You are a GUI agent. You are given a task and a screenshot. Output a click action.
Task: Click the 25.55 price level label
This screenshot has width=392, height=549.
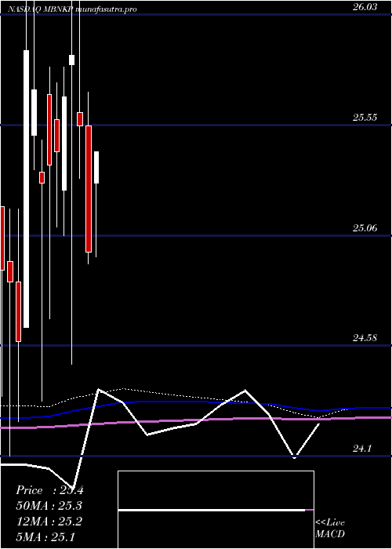tap(365, 118)
